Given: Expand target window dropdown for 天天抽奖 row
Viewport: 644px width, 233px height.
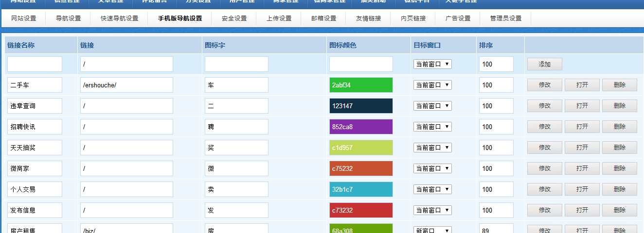Looking at the screenshot, I should point(432,148).
